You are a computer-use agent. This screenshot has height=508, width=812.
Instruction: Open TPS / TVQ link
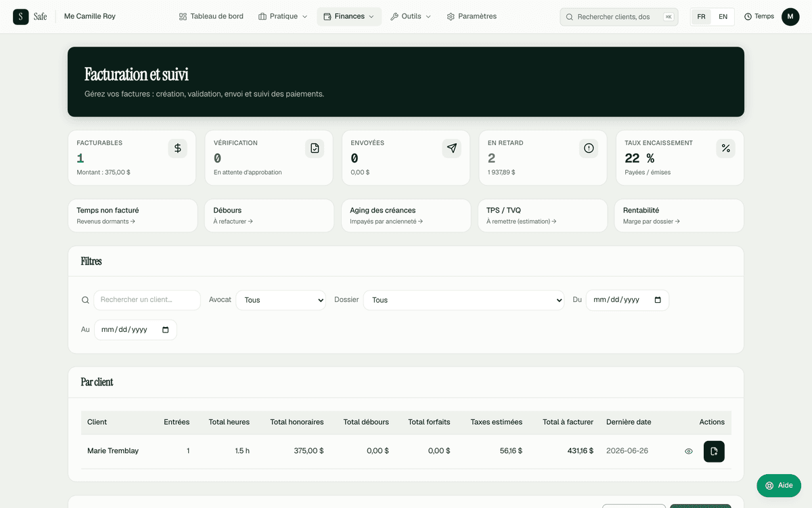(x=543, y=215)
